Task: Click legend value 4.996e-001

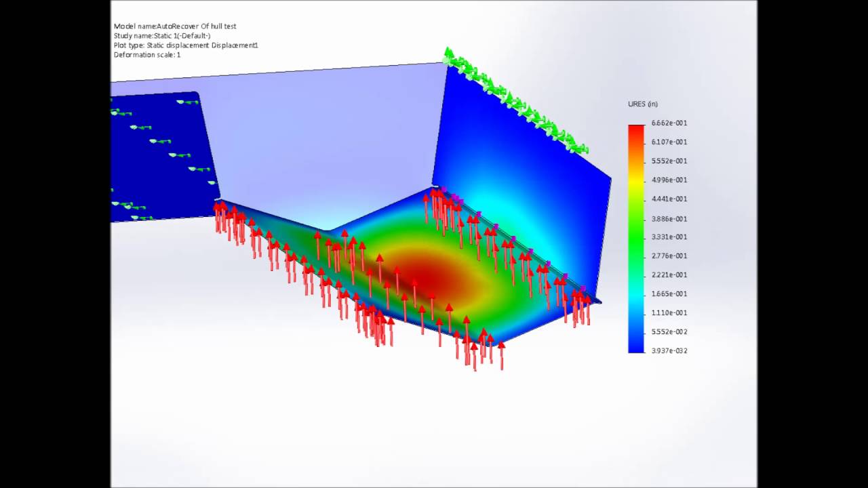Action: coord(669,180)
